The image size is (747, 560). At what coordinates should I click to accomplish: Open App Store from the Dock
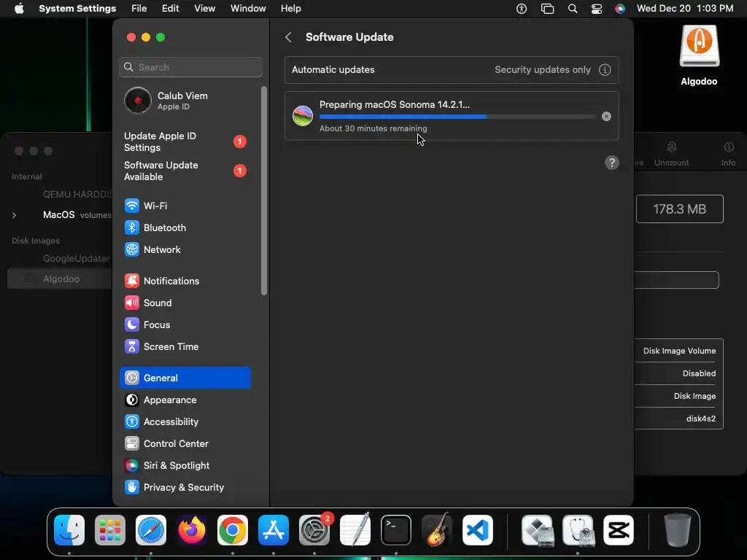274,530
